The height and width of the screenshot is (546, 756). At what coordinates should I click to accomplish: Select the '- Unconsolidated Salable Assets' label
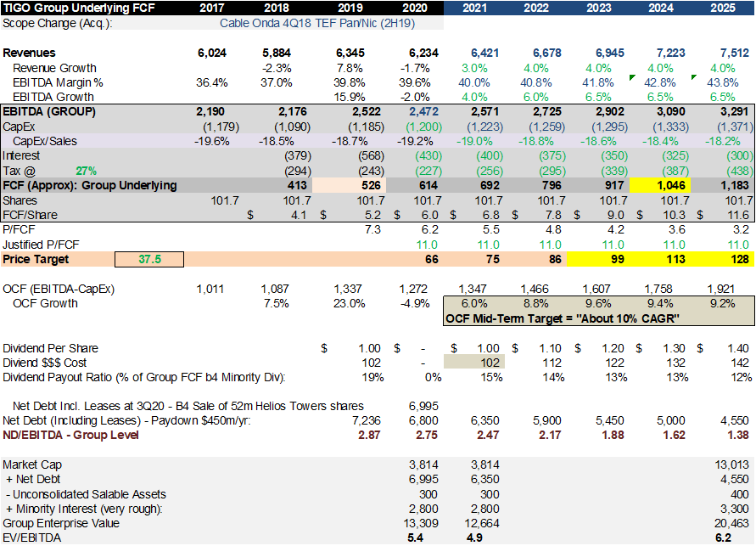(86, 494)
